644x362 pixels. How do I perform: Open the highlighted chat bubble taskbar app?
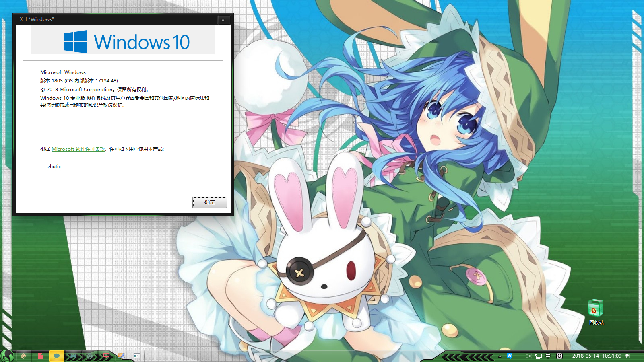click(57, 356)
